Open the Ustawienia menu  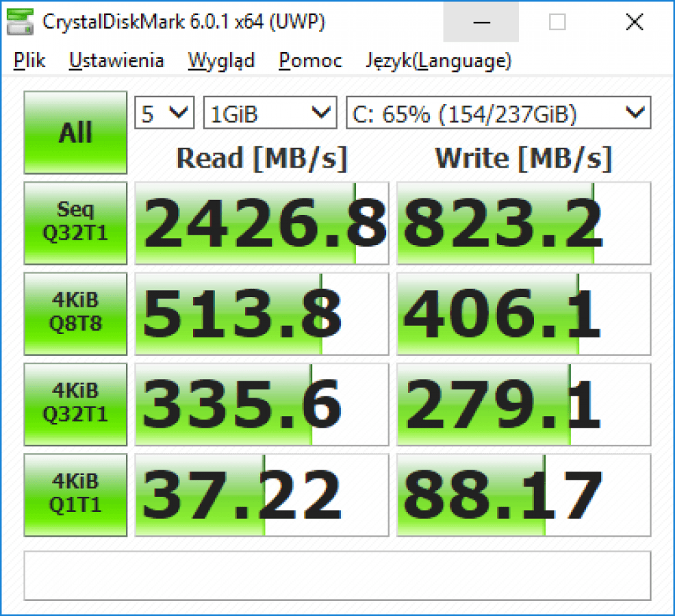[x=116, y=61]
